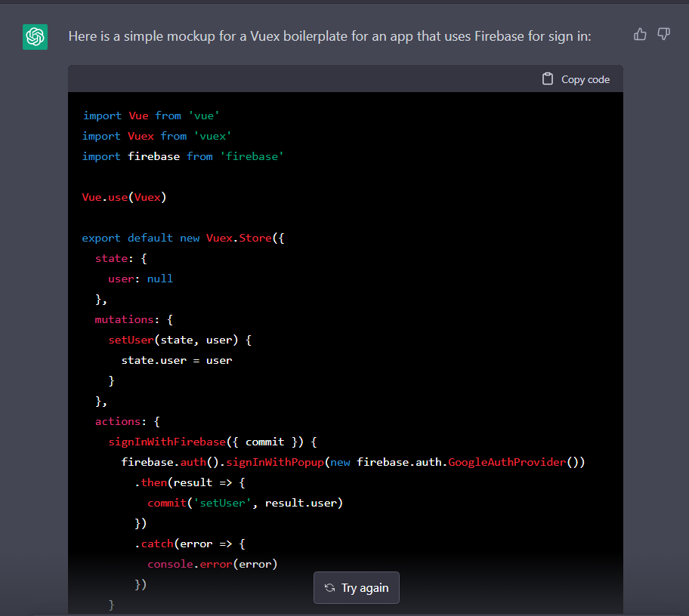Viewport: 689px width, 616px height.
Task: Click the "state.user = user" line
Action: (177, 361)
